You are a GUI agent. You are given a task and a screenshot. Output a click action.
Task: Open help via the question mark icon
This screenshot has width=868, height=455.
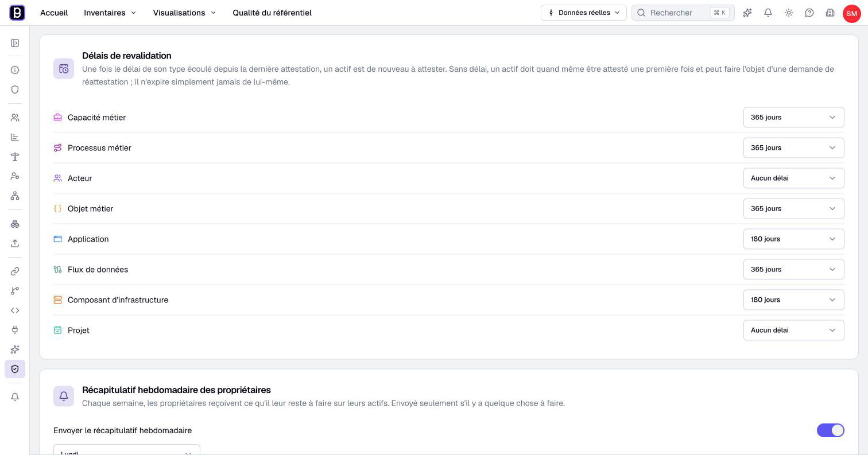pyautogui.click(x=809, y=13)
